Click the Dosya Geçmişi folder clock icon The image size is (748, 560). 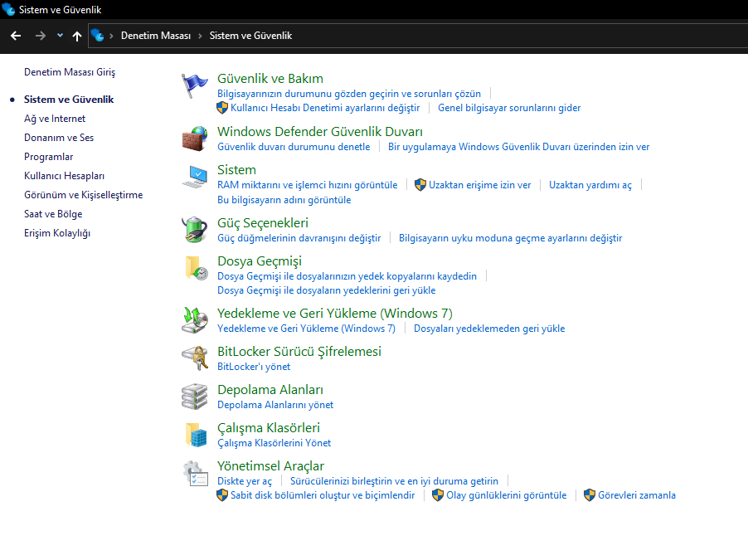tap(196, 268)
